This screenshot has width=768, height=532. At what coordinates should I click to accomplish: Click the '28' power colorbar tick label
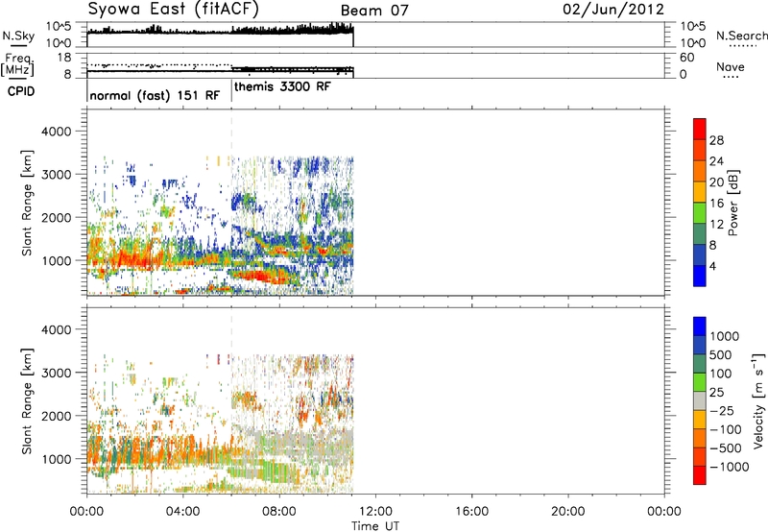716,140
